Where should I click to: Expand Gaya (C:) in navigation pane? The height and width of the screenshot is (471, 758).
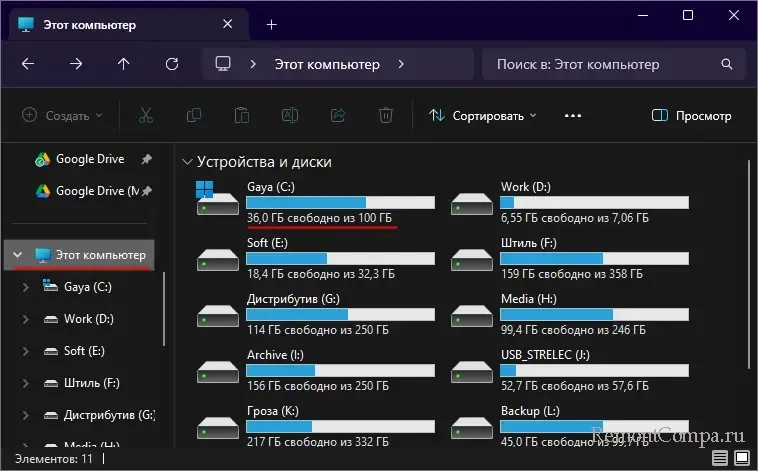(x=25, y=287)
